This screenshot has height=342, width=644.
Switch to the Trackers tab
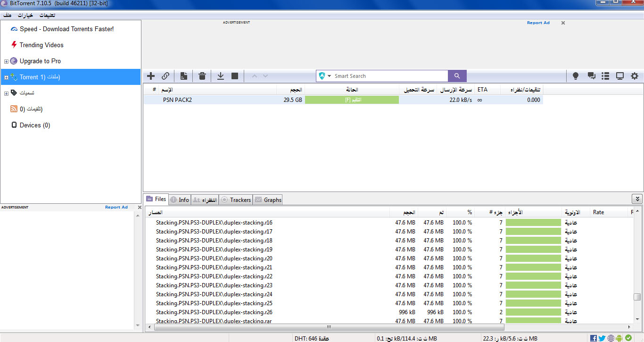(236, 200)
